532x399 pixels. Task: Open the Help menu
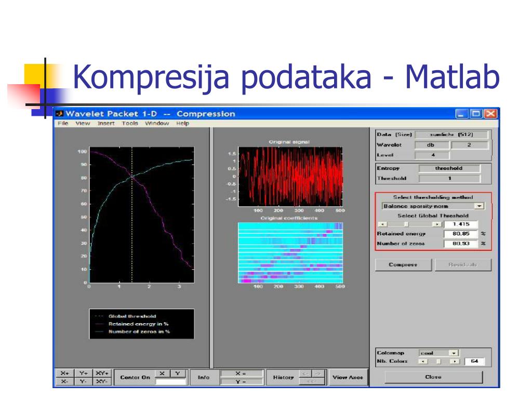[182, 123]
